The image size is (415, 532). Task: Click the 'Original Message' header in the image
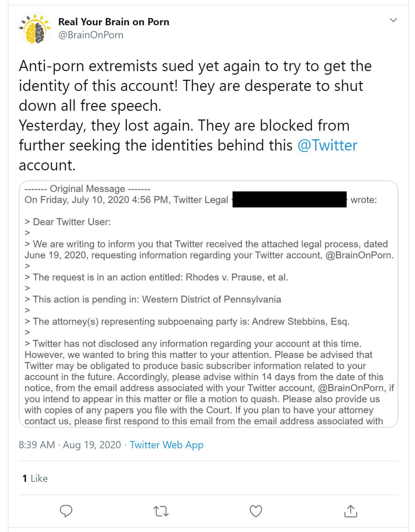click(87, 189)
